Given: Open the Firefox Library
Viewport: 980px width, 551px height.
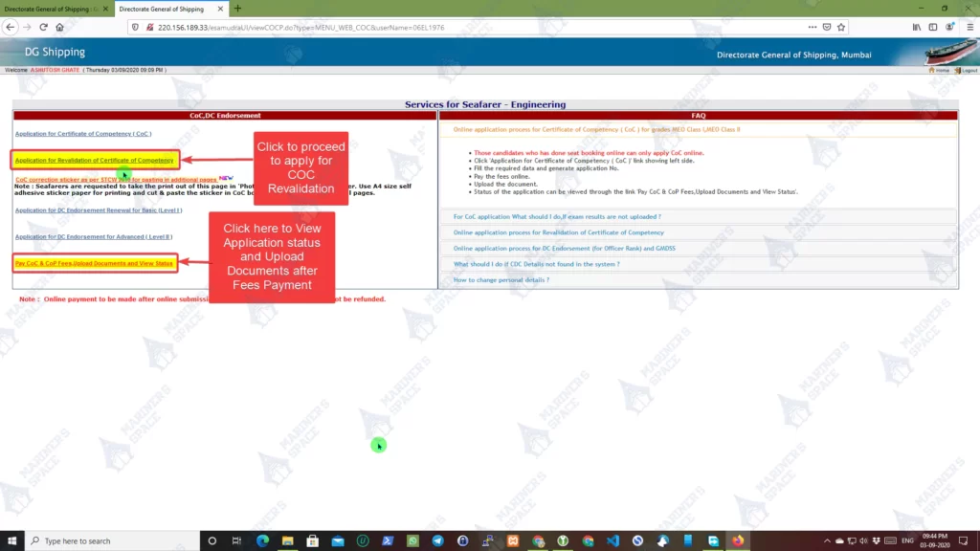Looking at the screenshot, I should (916, 27).
